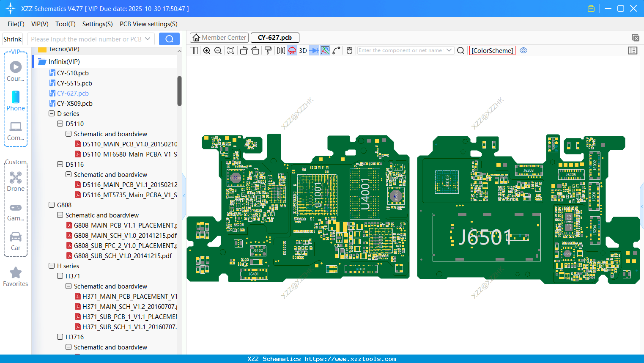Open the Settings(S) menu

pos(97,24)
